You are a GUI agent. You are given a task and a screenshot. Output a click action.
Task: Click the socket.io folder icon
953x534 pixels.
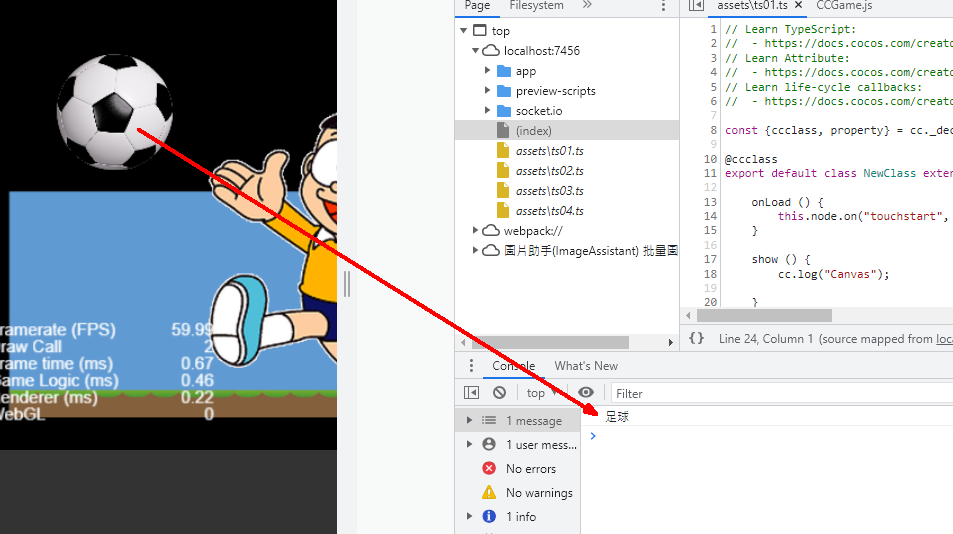[x=504, y=111]
